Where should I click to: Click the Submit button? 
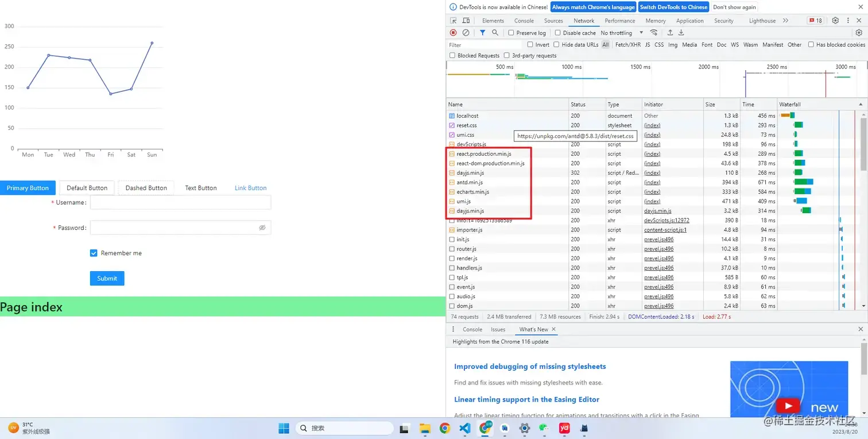[x=107, y=278]
